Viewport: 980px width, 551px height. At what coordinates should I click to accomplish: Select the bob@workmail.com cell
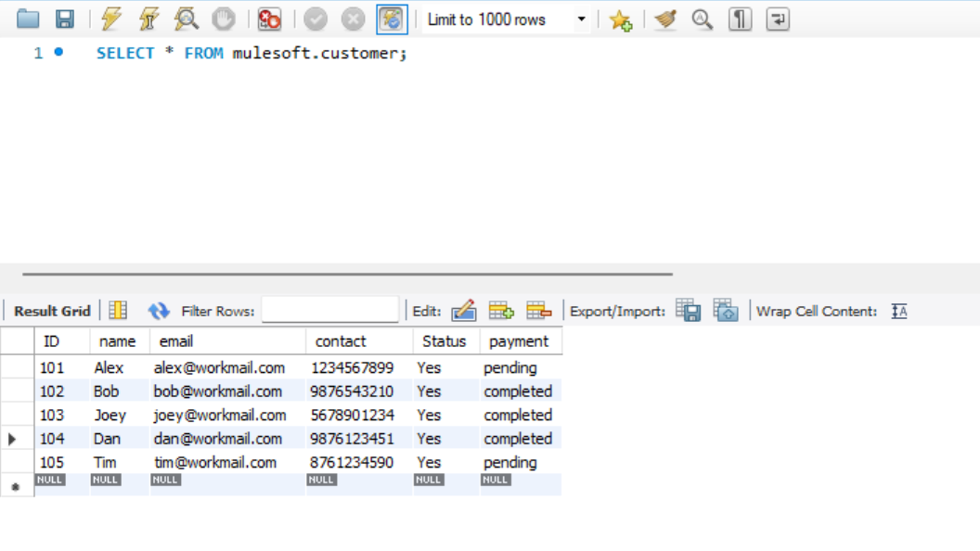coord(218,391)
